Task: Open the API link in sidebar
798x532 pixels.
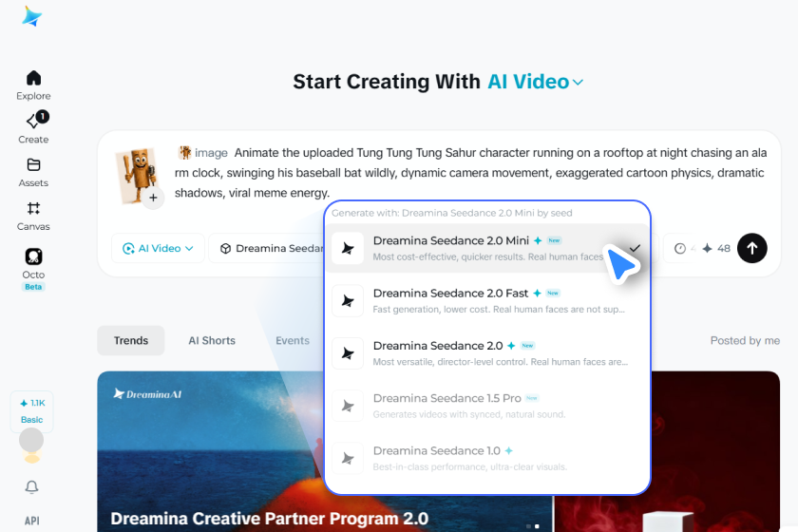Action: [x=31, y=521]
